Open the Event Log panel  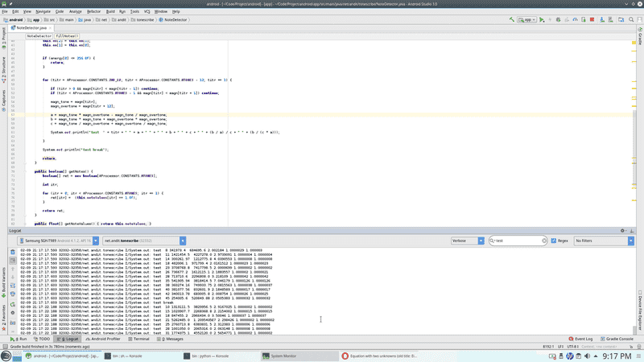(580, 339)
